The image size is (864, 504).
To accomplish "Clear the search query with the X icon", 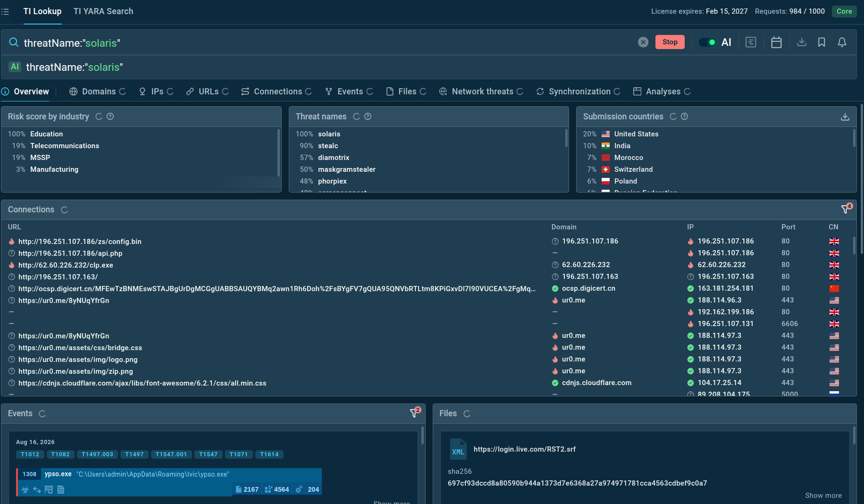I will coord(643,42).
